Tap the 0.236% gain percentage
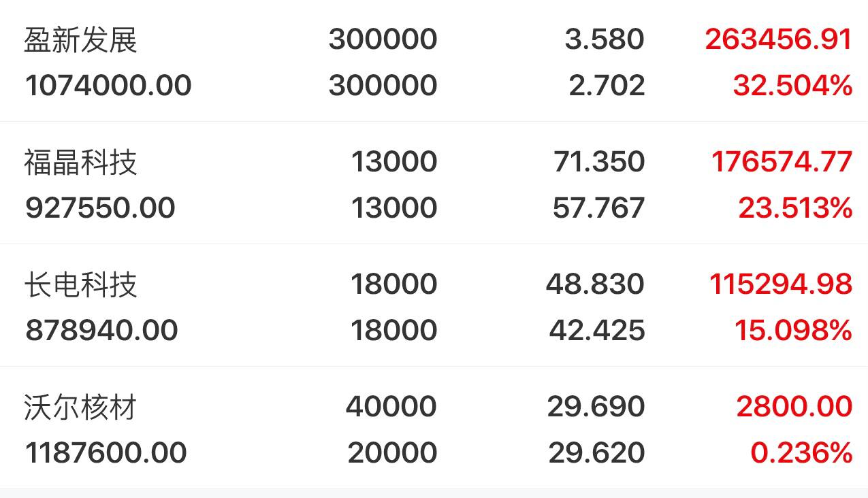 tap(801, 453)
